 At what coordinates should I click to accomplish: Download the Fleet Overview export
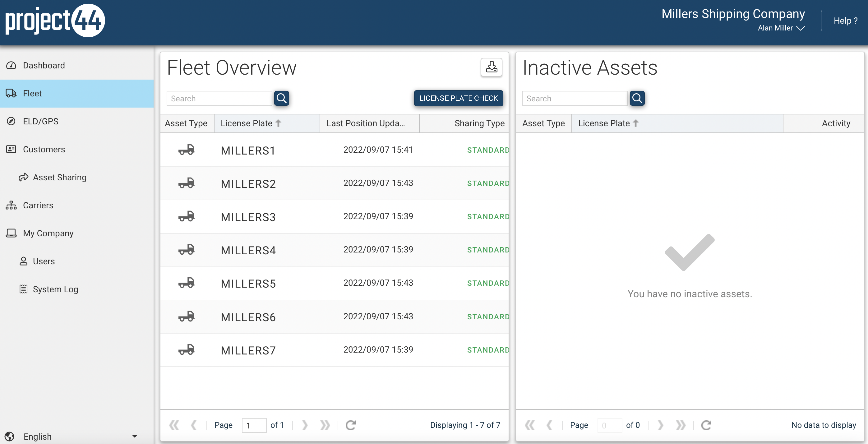point(491,67)
